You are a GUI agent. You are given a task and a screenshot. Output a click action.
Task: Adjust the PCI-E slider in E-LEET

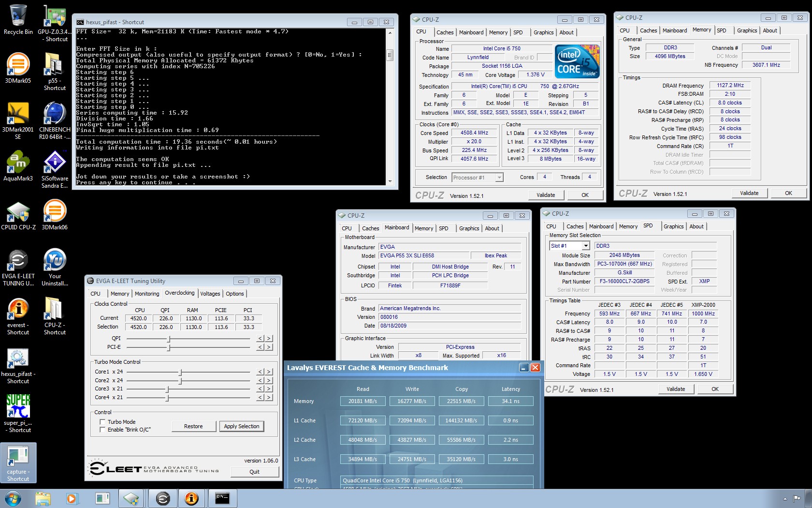point(169,347)
